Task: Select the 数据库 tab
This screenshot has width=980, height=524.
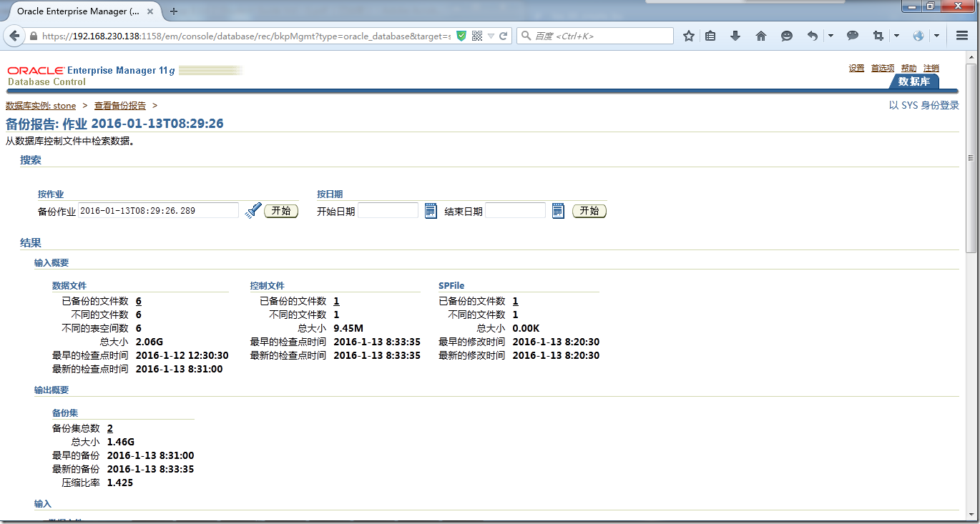Action: pos(914,81)
